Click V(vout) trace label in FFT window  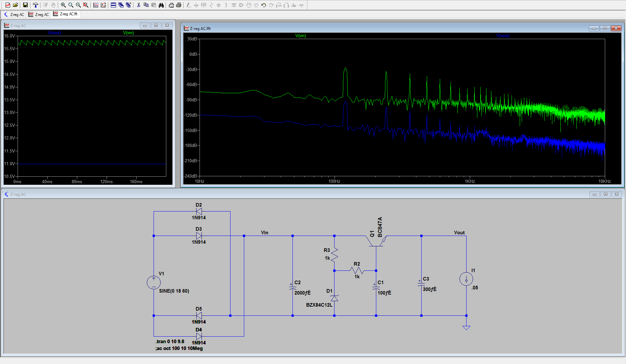[x=503, y=36]
